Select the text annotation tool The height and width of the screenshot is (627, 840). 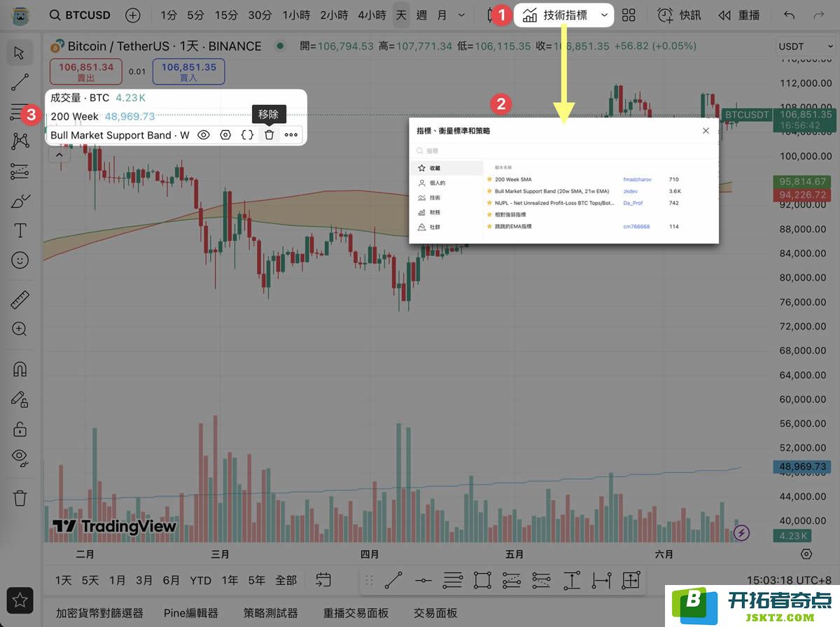(x=20, y=230)
